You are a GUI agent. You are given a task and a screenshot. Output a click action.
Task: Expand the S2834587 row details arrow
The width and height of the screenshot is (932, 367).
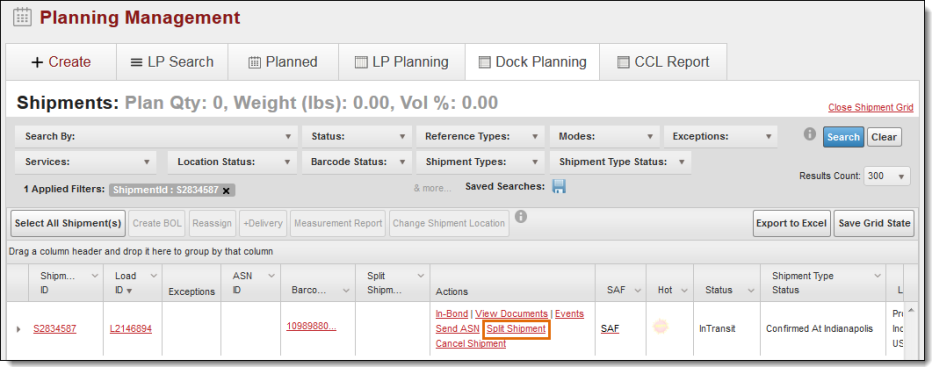pos(18,329)
